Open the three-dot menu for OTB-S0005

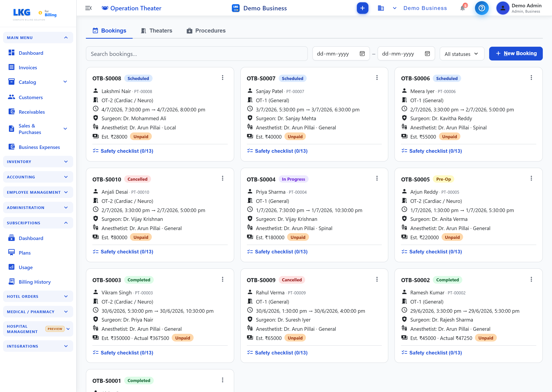pyautogui.click(x=531, y=178)
